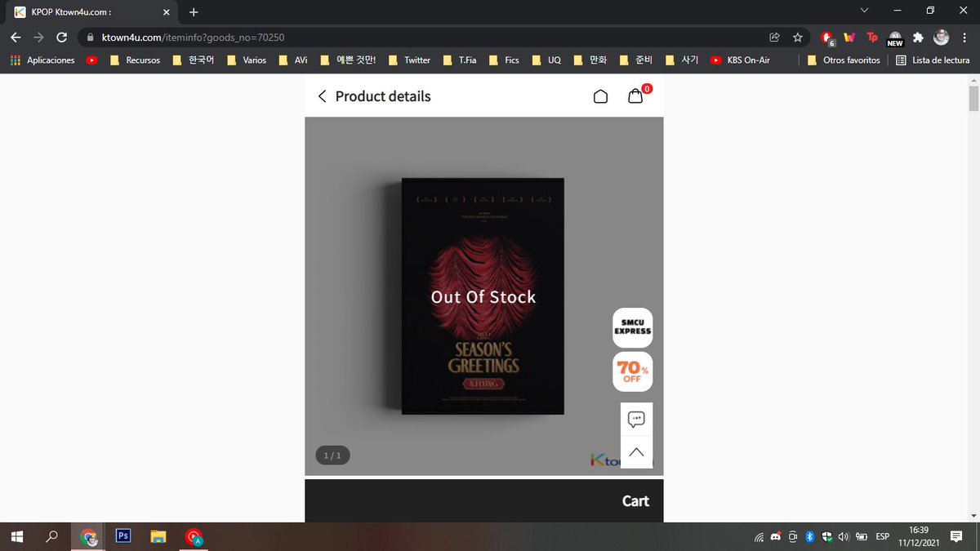Reload the page

(x=61, y=38)
